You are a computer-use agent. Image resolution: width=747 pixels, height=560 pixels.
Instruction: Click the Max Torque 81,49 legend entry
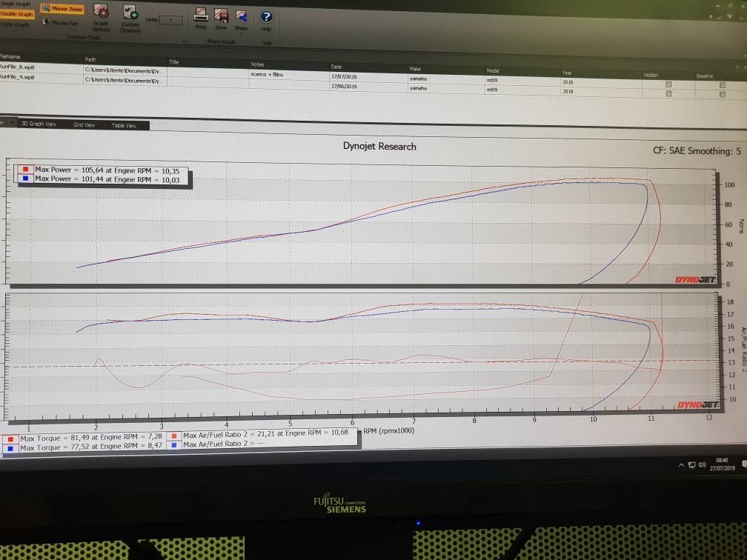coord(91,437)
